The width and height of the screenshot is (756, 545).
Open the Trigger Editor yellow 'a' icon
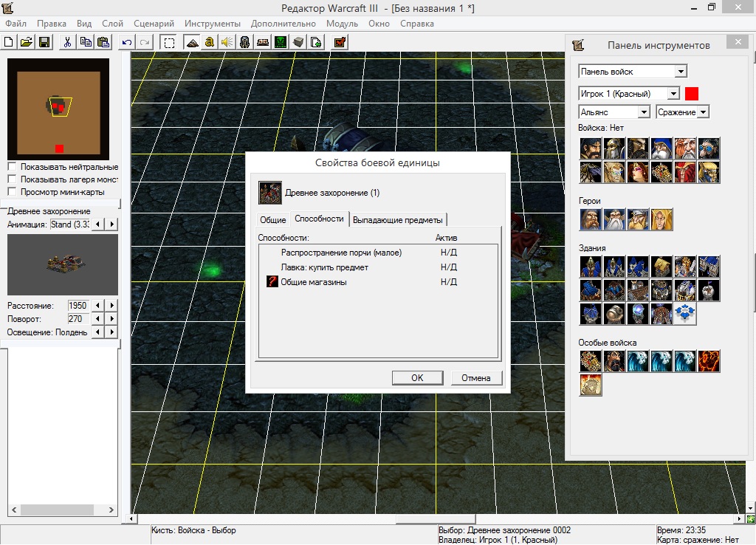point(209,42)
